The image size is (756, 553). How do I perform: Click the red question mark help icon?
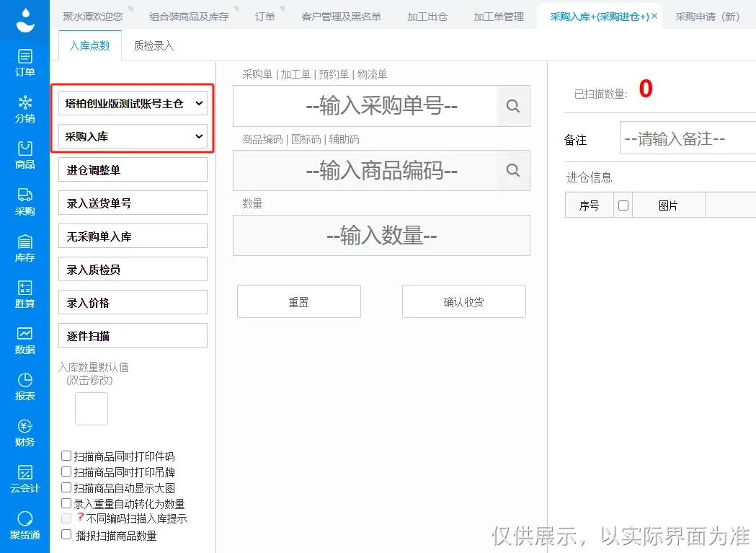point(81,517)
